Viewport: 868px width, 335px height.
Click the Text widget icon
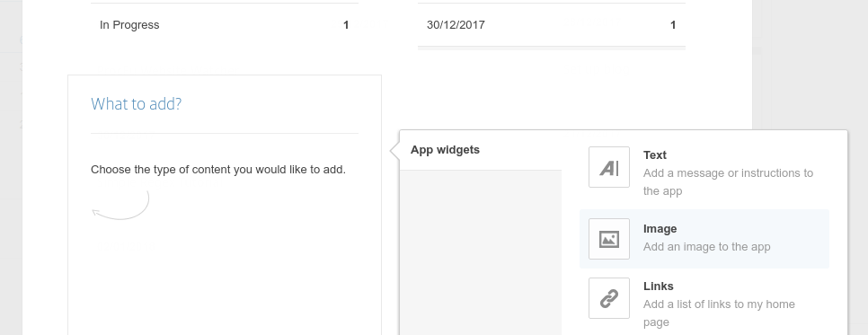(609, 167)
